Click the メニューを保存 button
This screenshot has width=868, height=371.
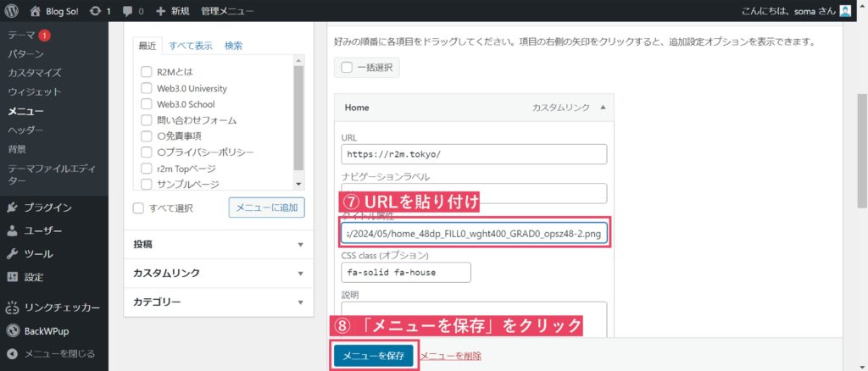pyautogui.click(x=373, y=356)
